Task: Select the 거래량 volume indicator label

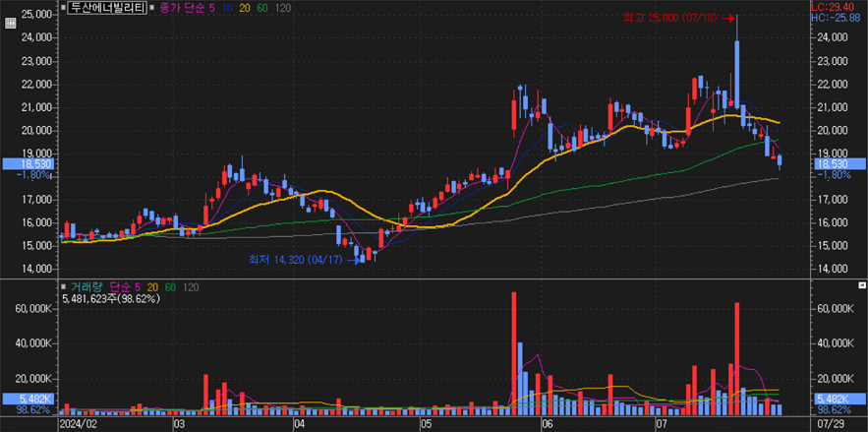Action: point(86,286)
